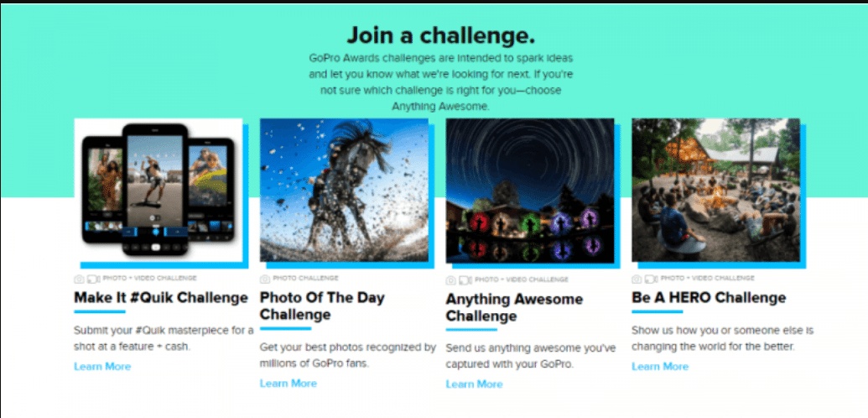The image size is (868, 418).
Task: Open the Make It #Quik Challenge title
Action: (x=161, y=298)
